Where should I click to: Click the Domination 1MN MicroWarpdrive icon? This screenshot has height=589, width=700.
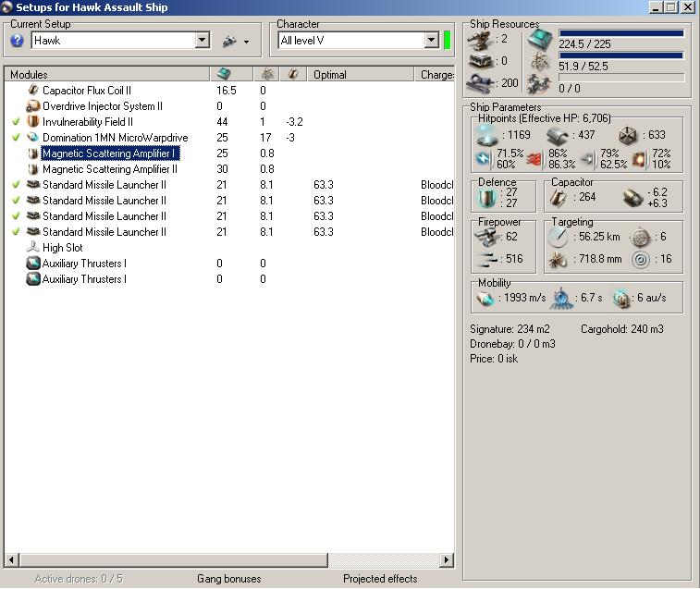pyautogui.click(x=33, y=137)
